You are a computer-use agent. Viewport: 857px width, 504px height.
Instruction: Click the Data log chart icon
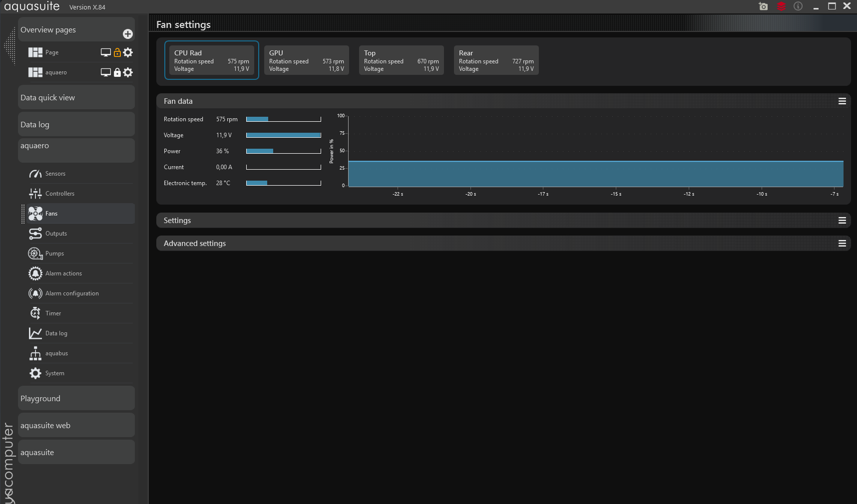(x=35, y=333)
